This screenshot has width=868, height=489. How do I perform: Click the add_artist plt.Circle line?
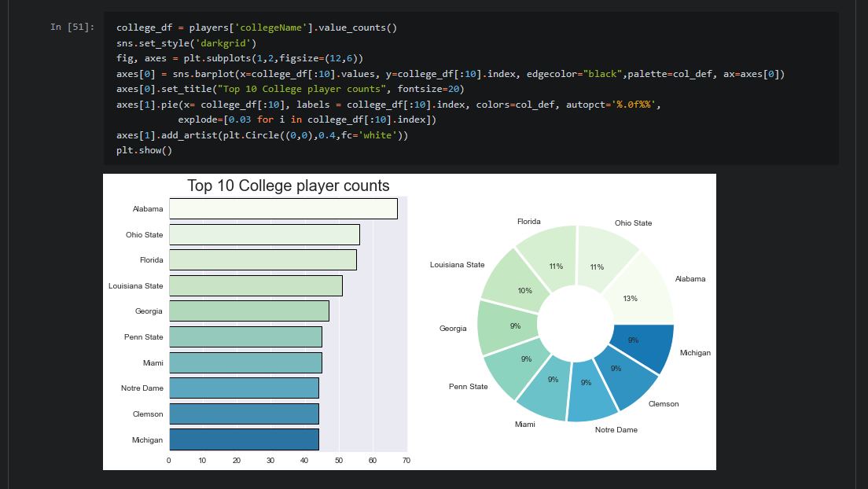pyautogui.click(x=263, y=135)
